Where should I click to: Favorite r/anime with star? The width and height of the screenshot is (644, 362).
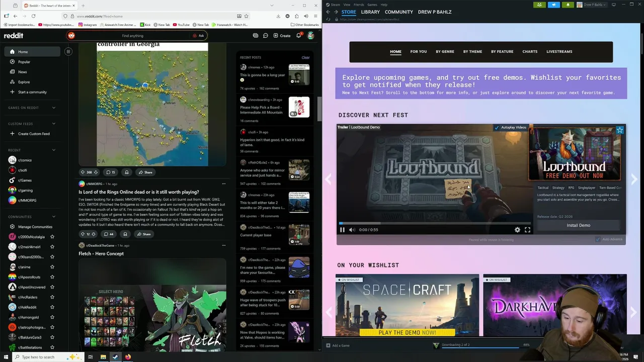(x=52, y=267)
